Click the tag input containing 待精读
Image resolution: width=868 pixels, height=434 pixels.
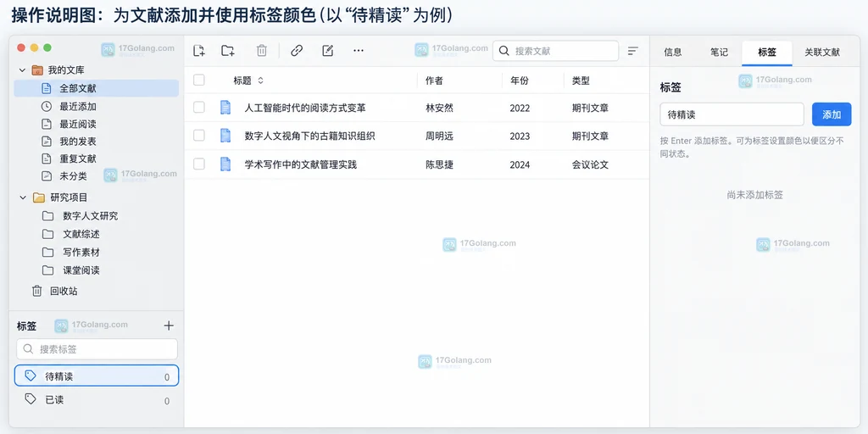[x=732, y=114]
